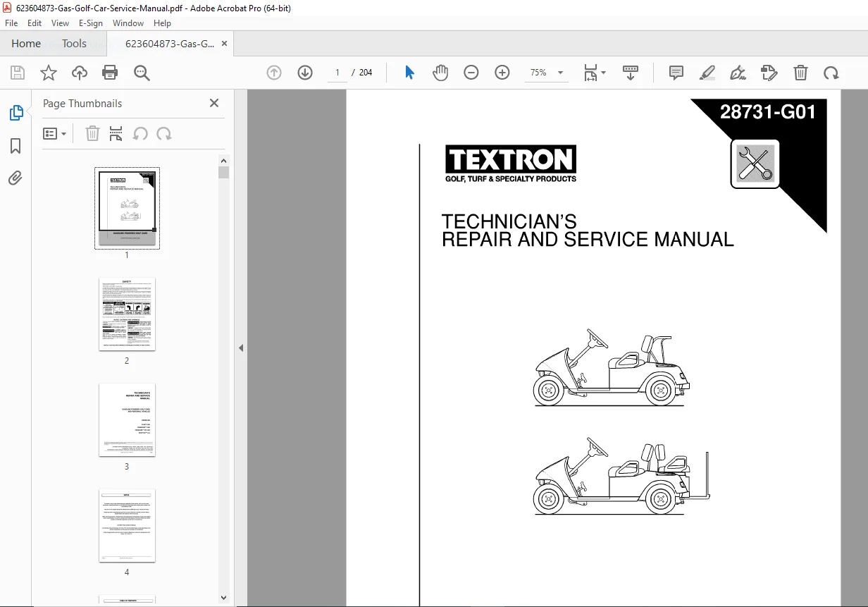The height and width of the screenshot is (607, 868).
Task: Rotate thumbnail clockwise
Action: pos(164,133)
